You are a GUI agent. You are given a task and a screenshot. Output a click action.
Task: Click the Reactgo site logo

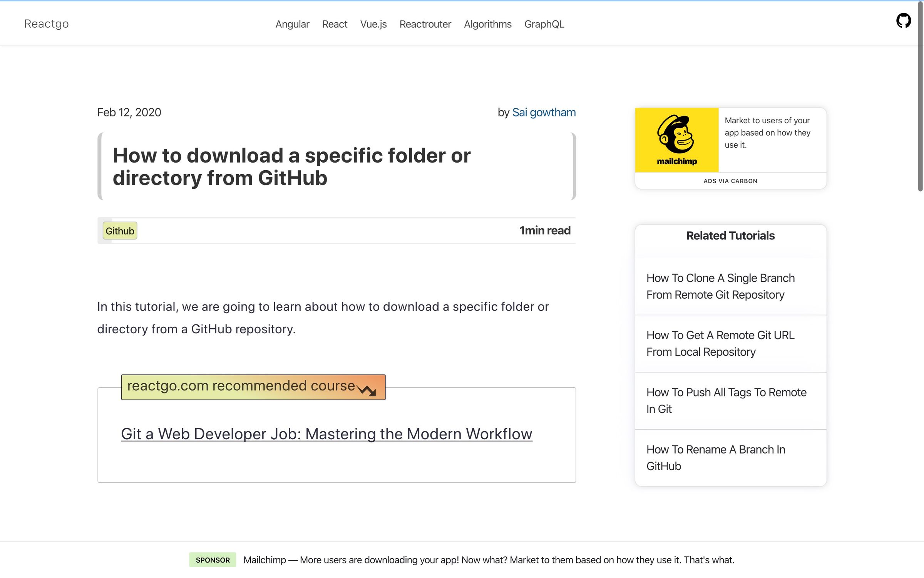tap(47, 24)
